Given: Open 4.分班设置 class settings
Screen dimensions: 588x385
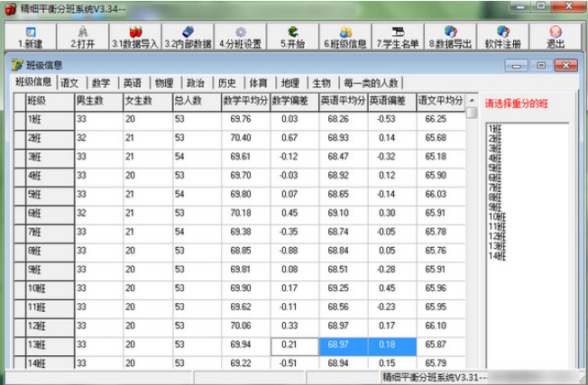Looking at the screenshot, I should (240, 36).
